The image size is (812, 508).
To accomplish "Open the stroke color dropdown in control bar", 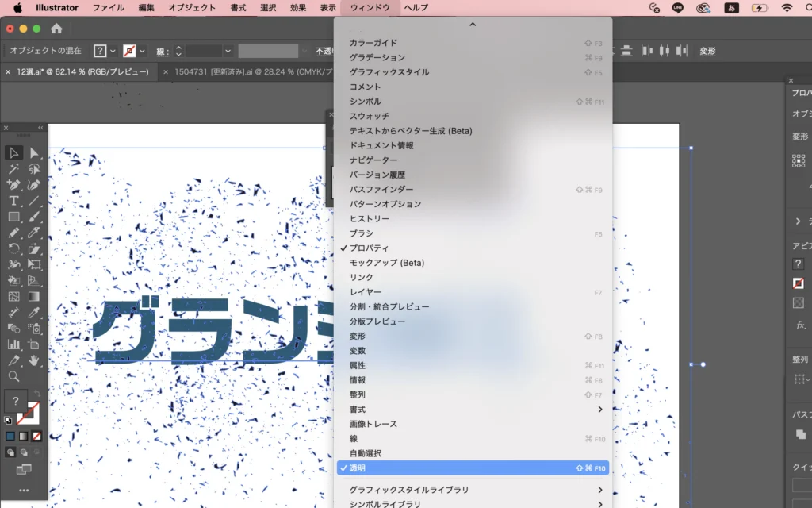I will pos(142,51).
